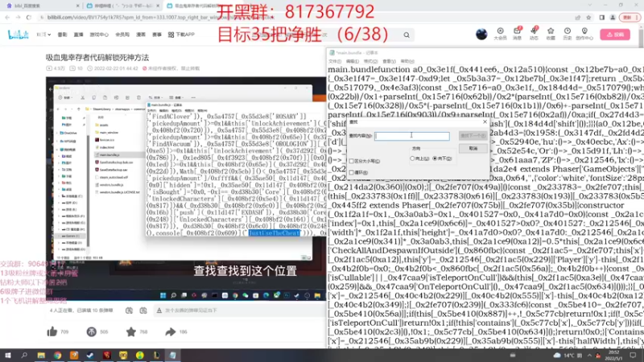The width and height of the screenshot is (644, 362).
Task: Click the pink 投稿 upload button
Action: (615, 35)
